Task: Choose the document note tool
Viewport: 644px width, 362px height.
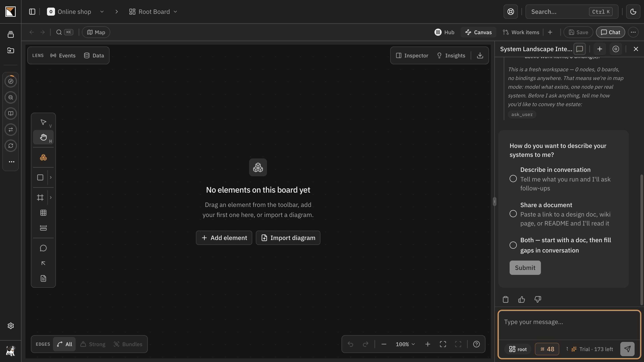Action: click(x=43, y=278)
